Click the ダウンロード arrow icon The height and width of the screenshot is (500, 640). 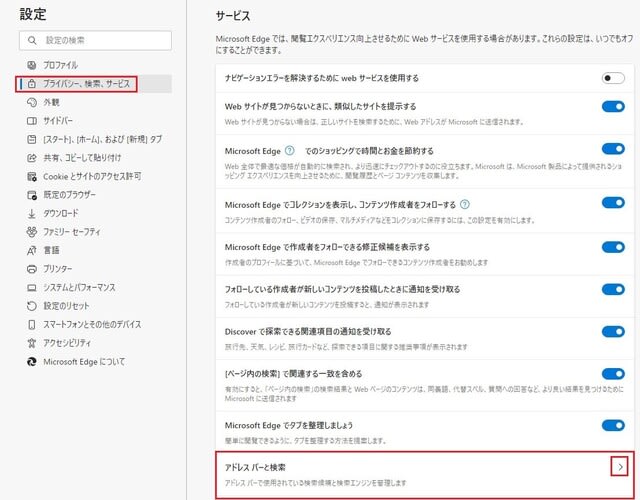click(x=31, y=213)
